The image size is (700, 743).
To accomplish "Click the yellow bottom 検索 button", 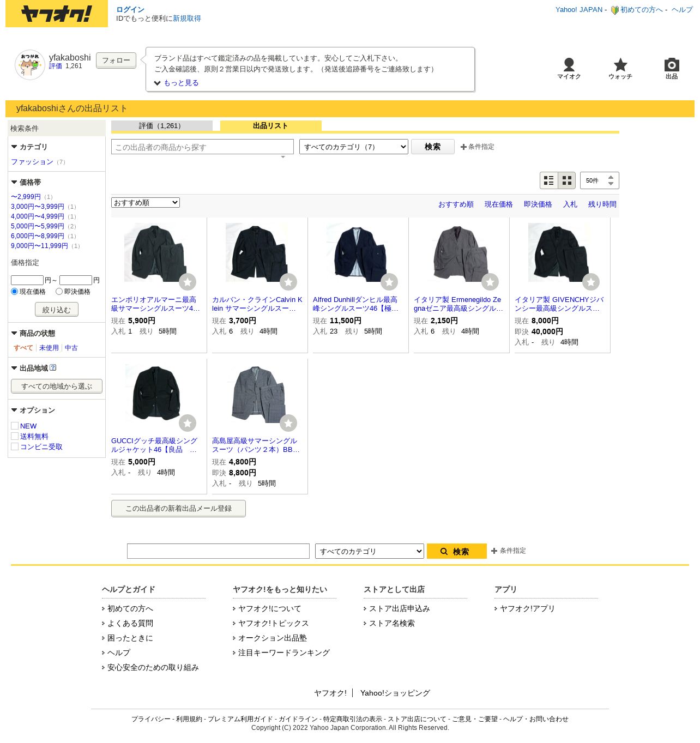I will pos(457,551).
